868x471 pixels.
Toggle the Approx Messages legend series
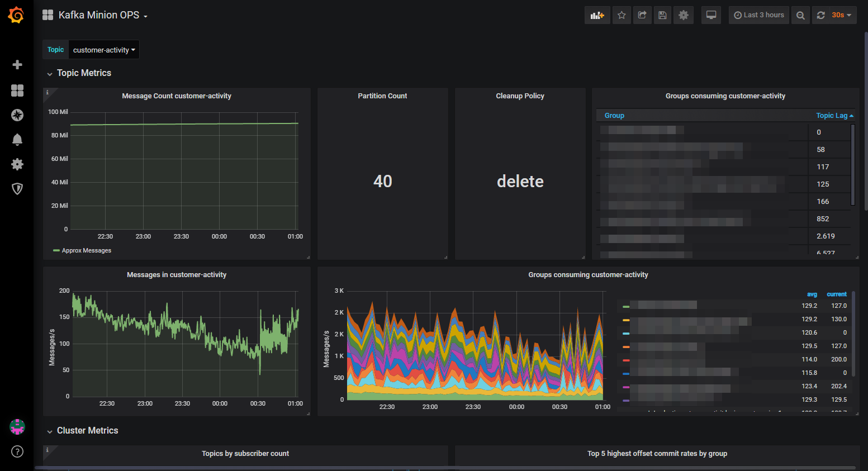coord(87,250)
